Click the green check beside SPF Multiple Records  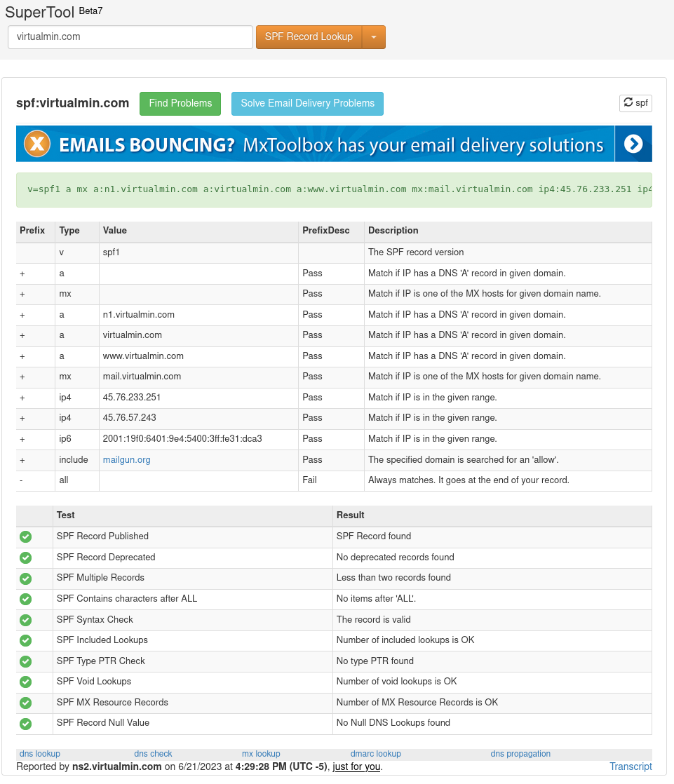(25, 579)
